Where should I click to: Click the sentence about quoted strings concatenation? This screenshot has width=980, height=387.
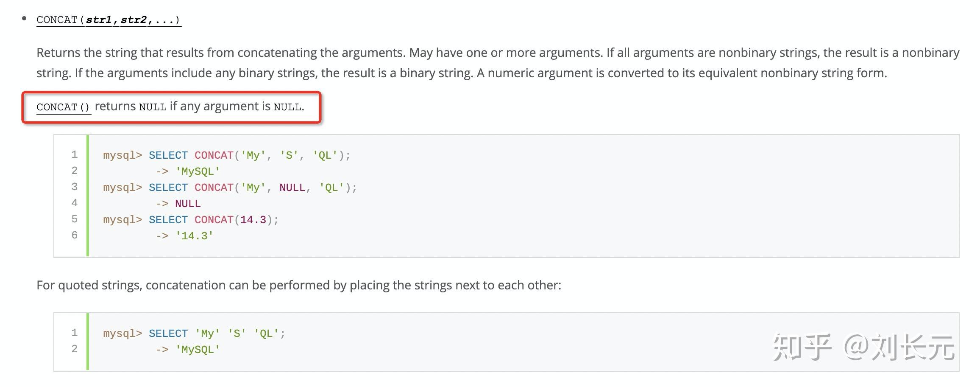point(299,285)
